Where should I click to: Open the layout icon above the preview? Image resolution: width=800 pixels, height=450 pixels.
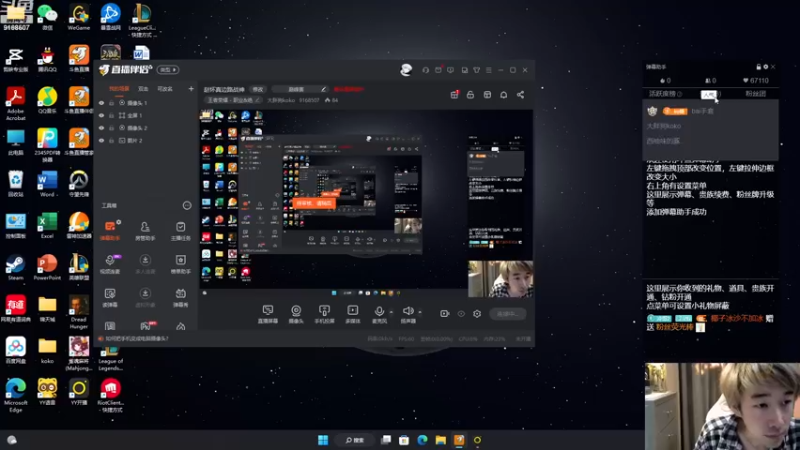pos(487,95)
